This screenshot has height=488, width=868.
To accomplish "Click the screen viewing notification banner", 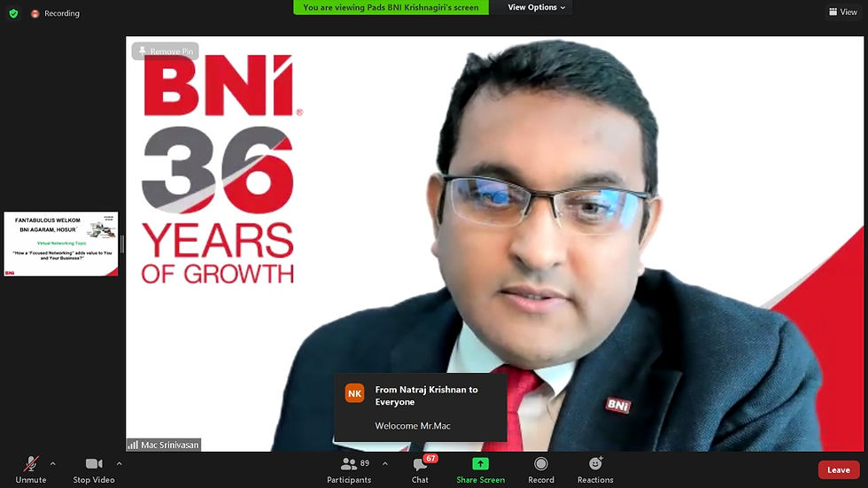I will [391, 7].
